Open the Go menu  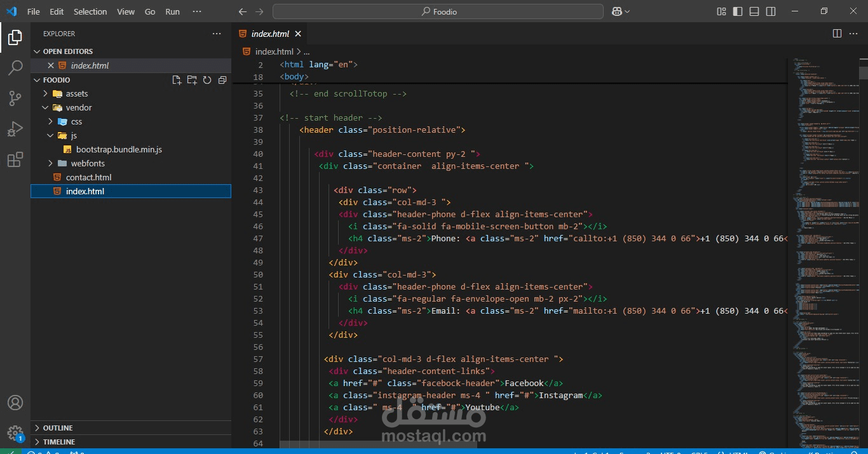click(x=150, y=11)
